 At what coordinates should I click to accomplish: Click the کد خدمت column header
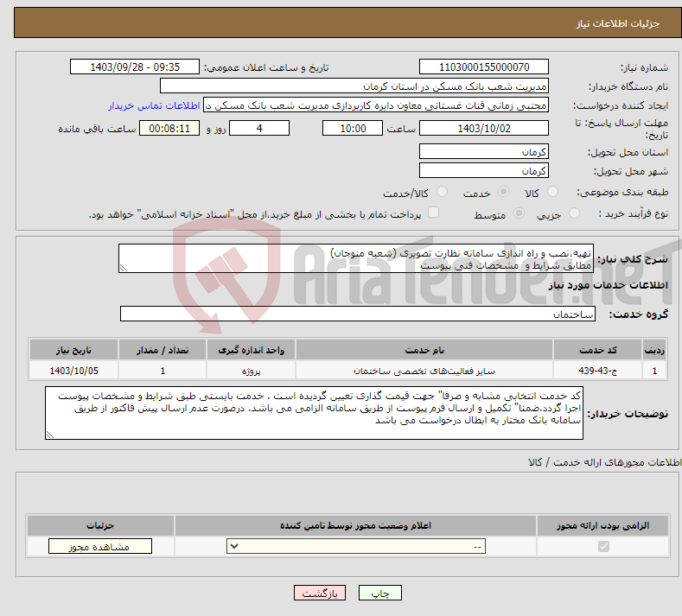click(598, 350)
